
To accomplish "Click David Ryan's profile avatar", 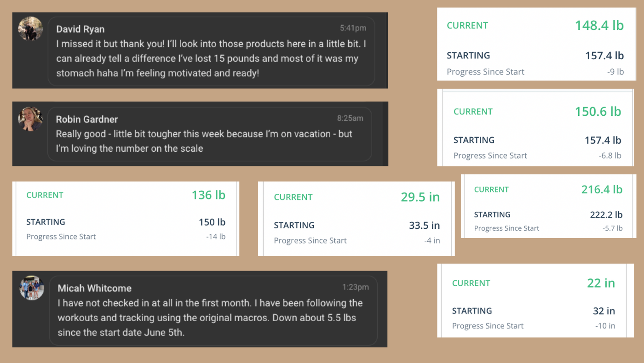I will (x=30, y=28).
